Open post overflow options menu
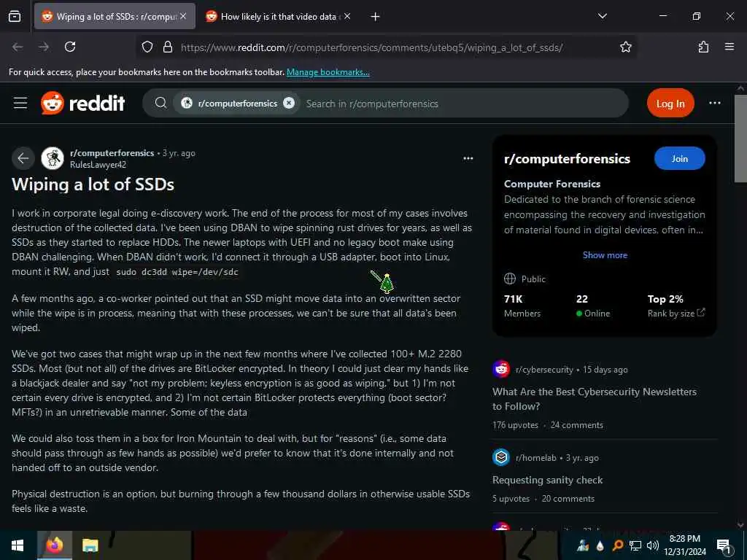This screenshot has width=747, height=560. click(x=468, y=158)
